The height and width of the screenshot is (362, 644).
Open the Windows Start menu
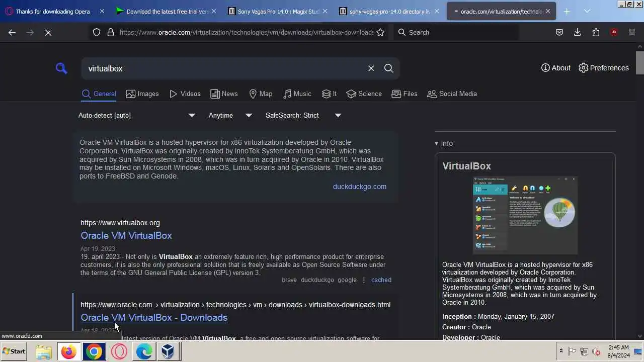[x=14, y=351]
